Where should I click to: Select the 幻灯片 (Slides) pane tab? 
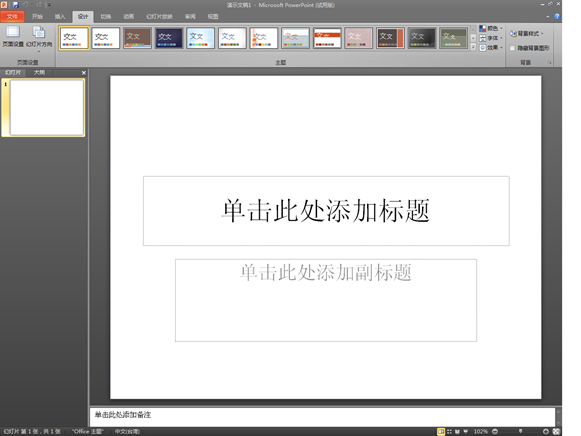13,72
